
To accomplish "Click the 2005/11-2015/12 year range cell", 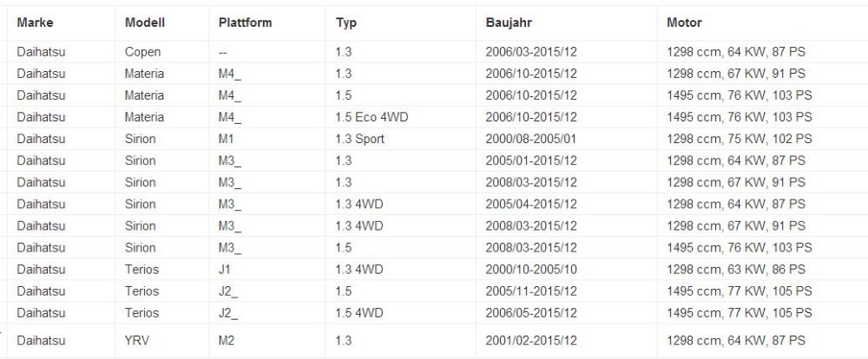I will pyautogui.click(x=531, y=290).
